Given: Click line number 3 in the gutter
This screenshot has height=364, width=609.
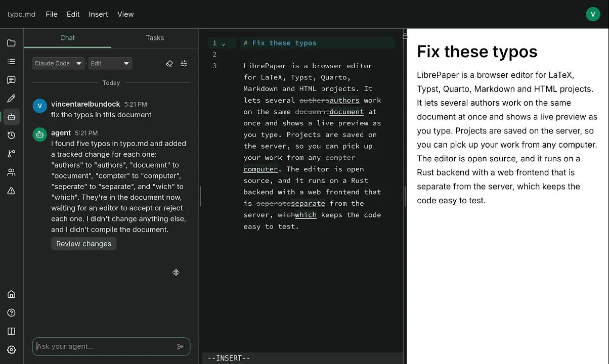Looking at the screenshot, I should click(x=214, y=66).
